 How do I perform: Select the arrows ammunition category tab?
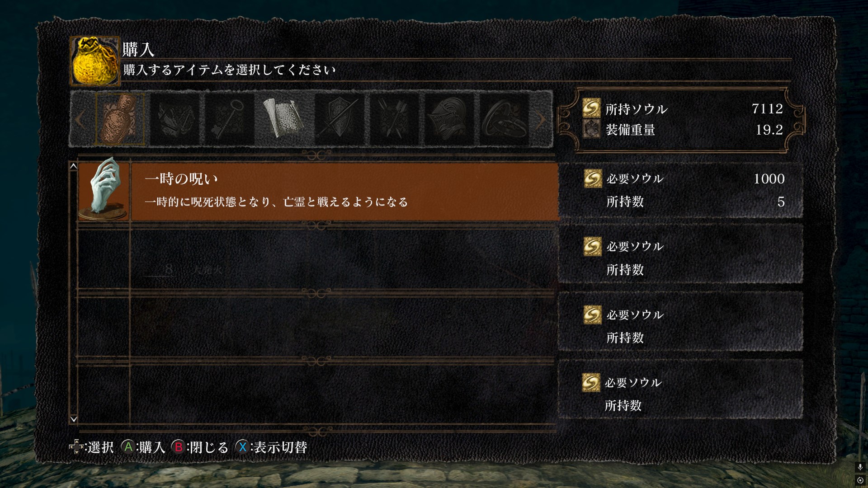point(394,119)
